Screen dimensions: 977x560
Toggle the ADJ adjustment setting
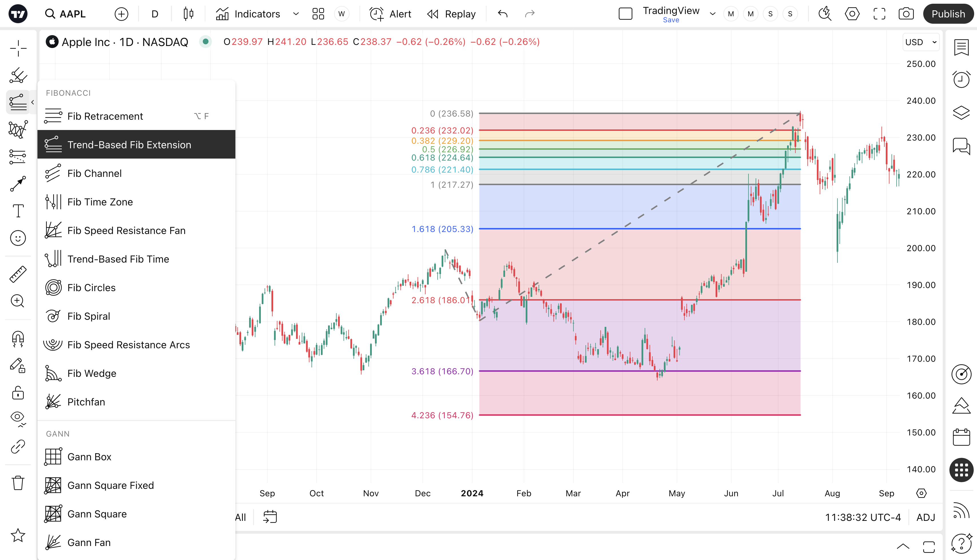point(926,517)
